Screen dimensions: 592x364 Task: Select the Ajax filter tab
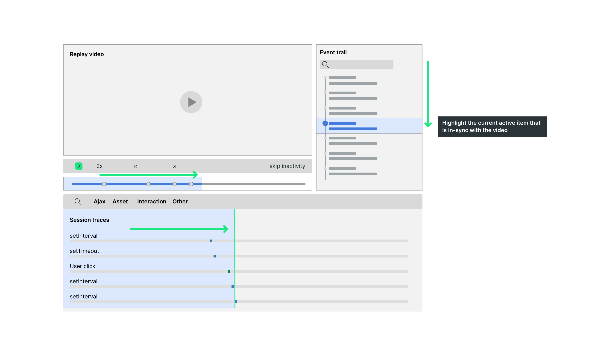[x=99, y=201]
